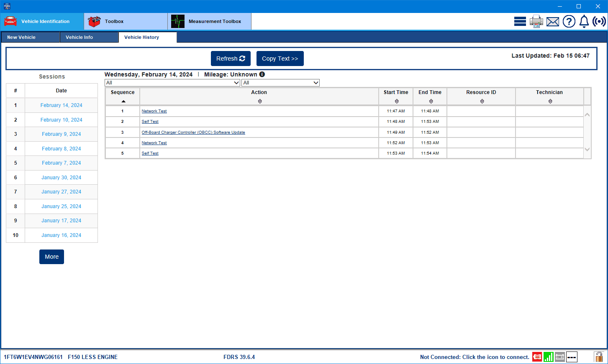Open the hamburger menu icon
Viewport: 608px width, 364px height.
[520, 21]
